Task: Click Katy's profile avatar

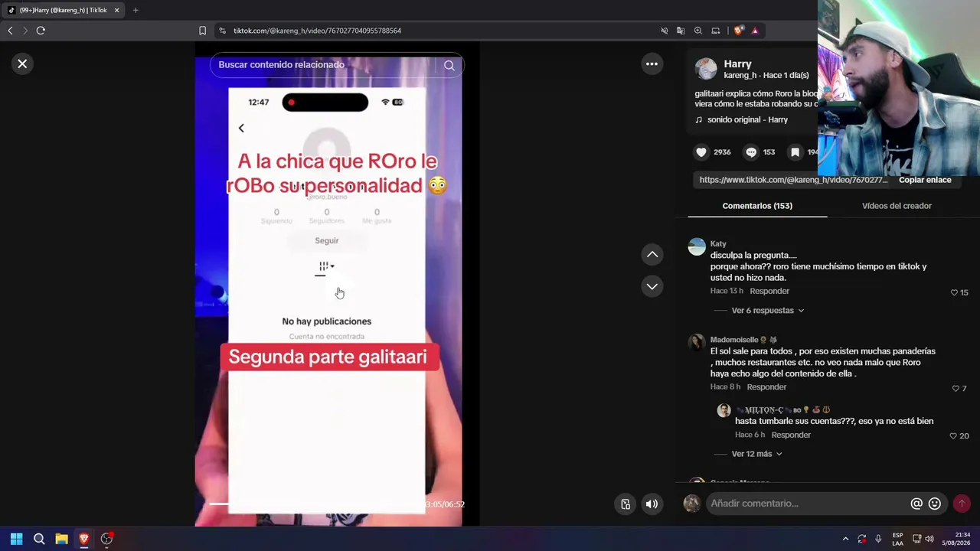Action: (697, 247)
